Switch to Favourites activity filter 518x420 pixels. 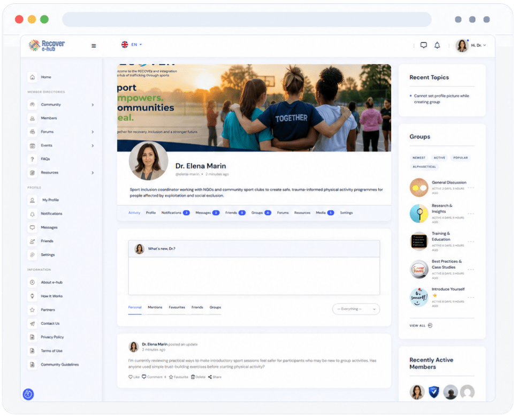pyautogui.click(x=177, y=308)
